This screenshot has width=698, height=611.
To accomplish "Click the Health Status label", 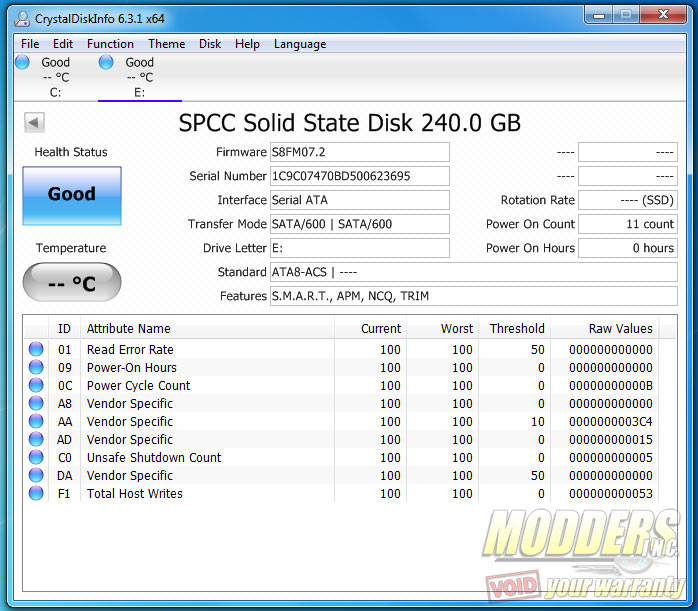I will [71, 152].
